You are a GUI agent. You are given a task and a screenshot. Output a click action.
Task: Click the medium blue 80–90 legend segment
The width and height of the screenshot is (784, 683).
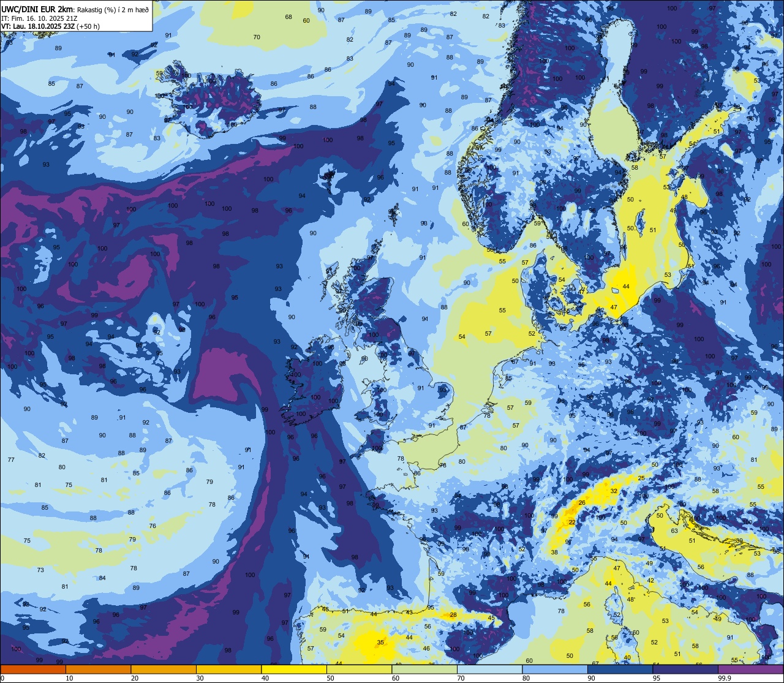coord(555,669)
